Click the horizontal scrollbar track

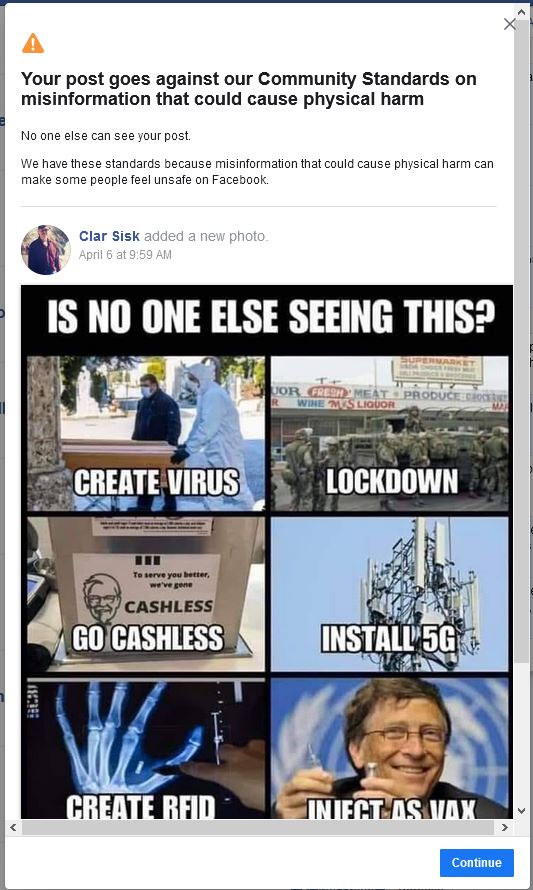pyautogui.click(x=258, y=828)
